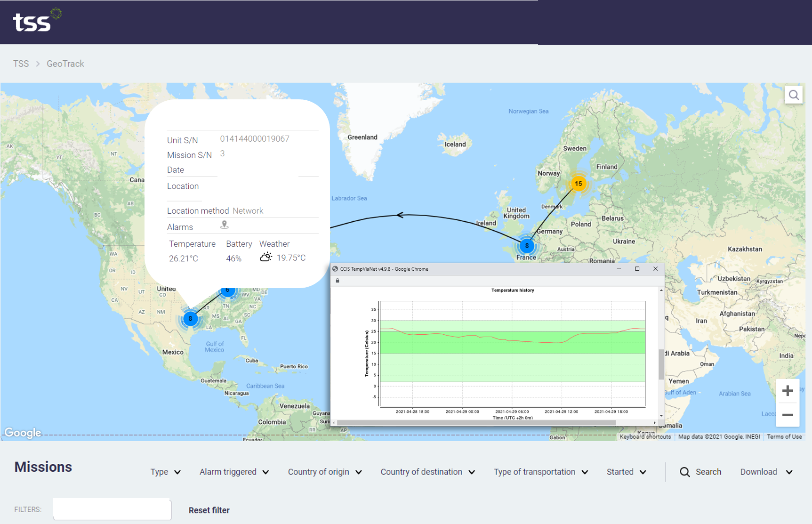Select the orange cluster marker over Sweden

tap(579, 184)
